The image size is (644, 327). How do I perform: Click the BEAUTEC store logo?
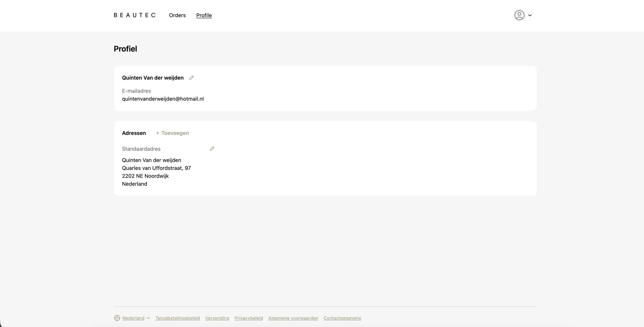click(135, 15)
